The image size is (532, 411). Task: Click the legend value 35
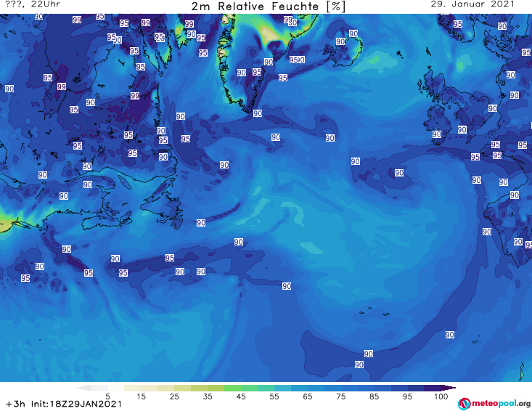coord(208,396)
